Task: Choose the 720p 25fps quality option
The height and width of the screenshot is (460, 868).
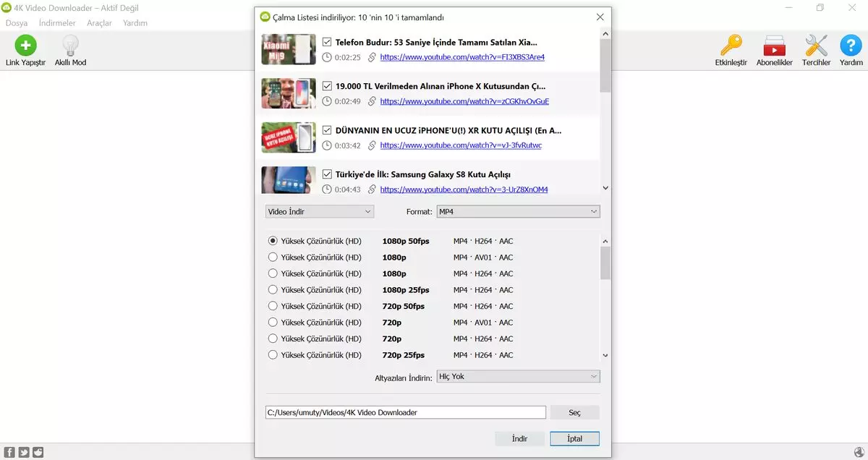Action: click(x=273, y=354)
